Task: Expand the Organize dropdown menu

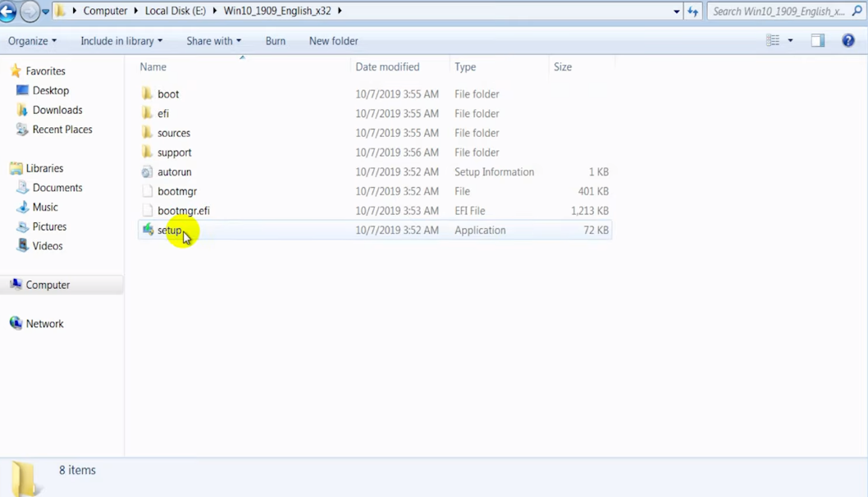Action: pyautogui.click(x=32, y=41)
